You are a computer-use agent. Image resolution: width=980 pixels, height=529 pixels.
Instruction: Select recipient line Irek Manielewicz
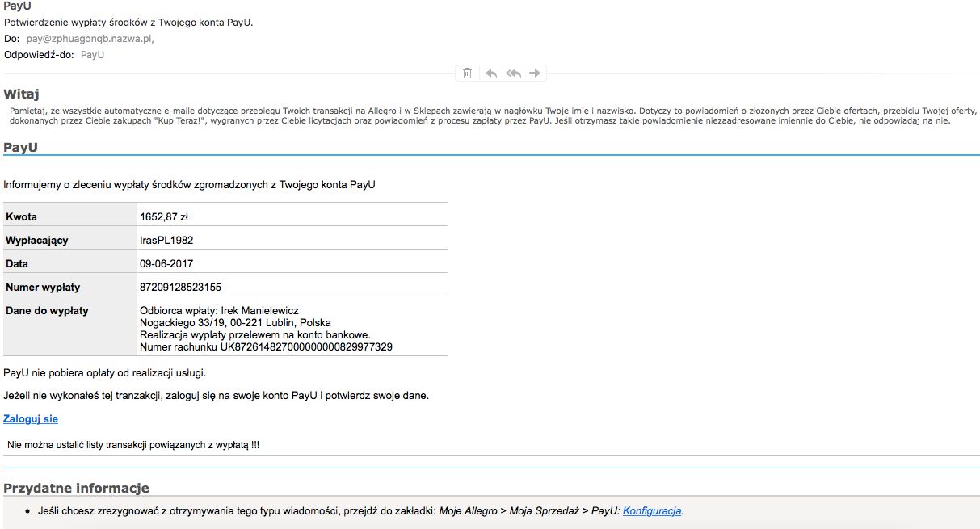219,311
